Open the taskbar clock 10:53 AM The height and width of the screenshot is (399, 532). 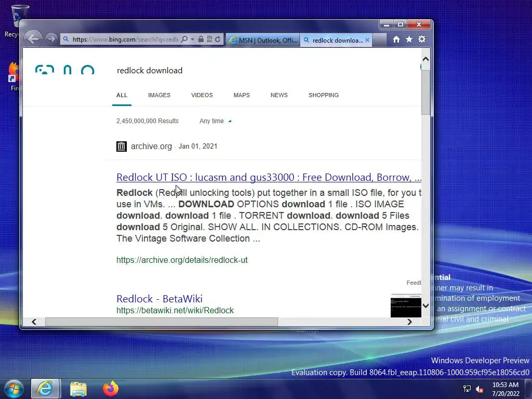point(506,389)
